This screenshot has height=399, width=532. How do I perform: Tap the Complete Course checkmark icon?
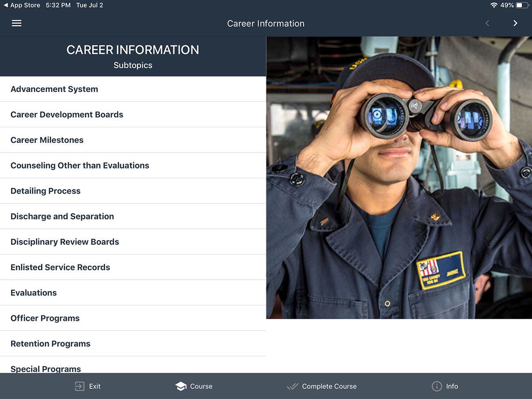pos(293,386)
